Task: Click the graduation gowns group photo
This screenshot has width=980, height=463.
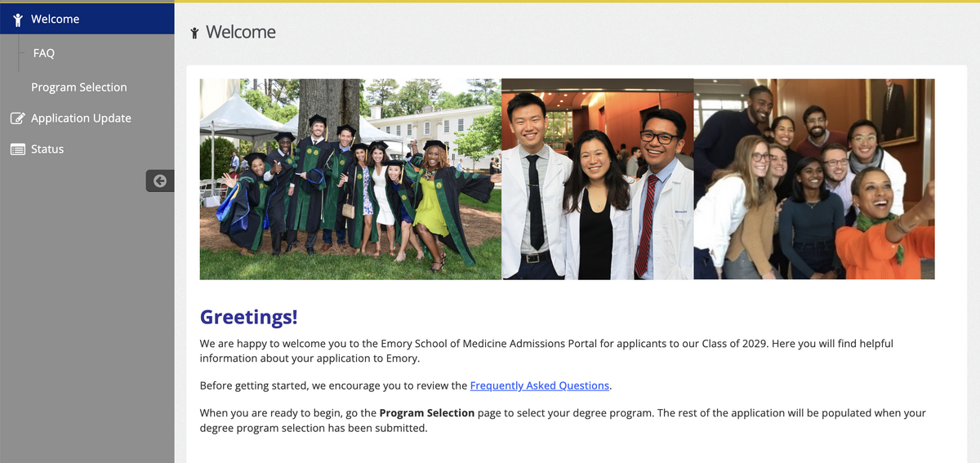Action: (350, 179)
